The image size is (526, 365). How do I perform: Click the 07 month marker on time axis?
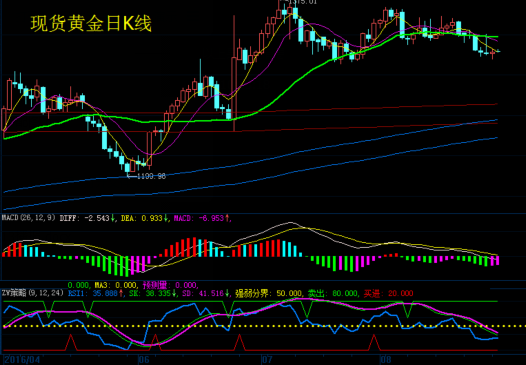[267, 360]
